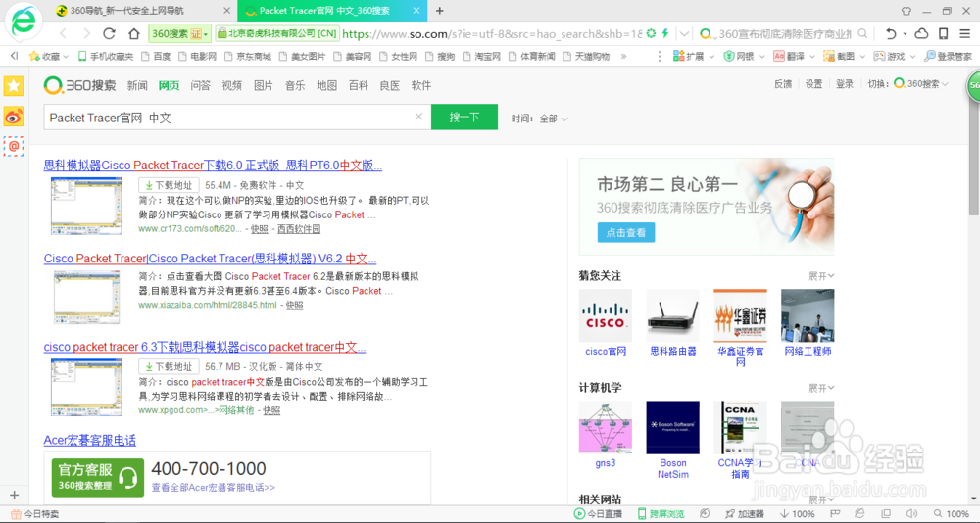The image size is (980, 523).
Task: Open the 加速器 accelerator in status bar
Action: [x=745, y=514]
